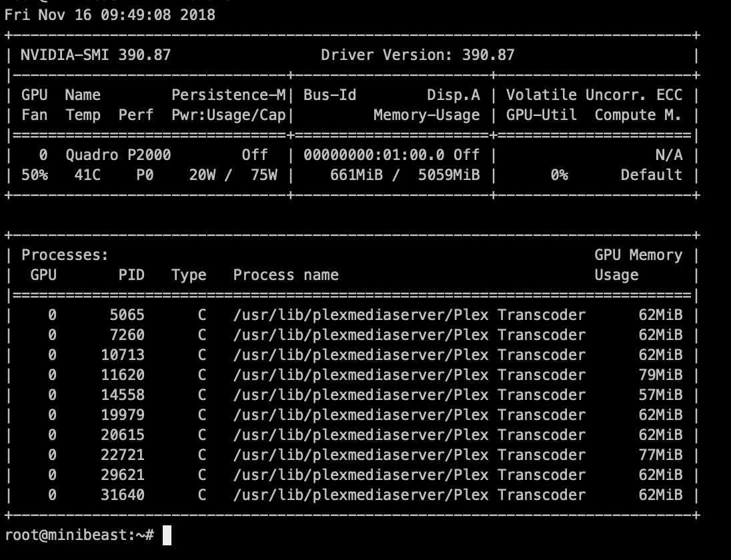Click the Quadro P2000 GPU name
Screen dimensions: 731x560
[x=118, y=155]
